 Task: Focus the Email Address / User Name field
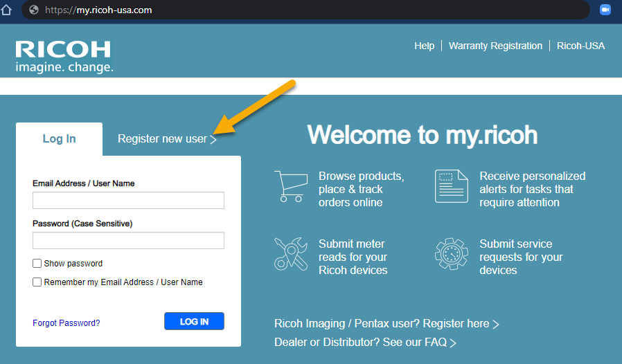[x=128, y=200]
